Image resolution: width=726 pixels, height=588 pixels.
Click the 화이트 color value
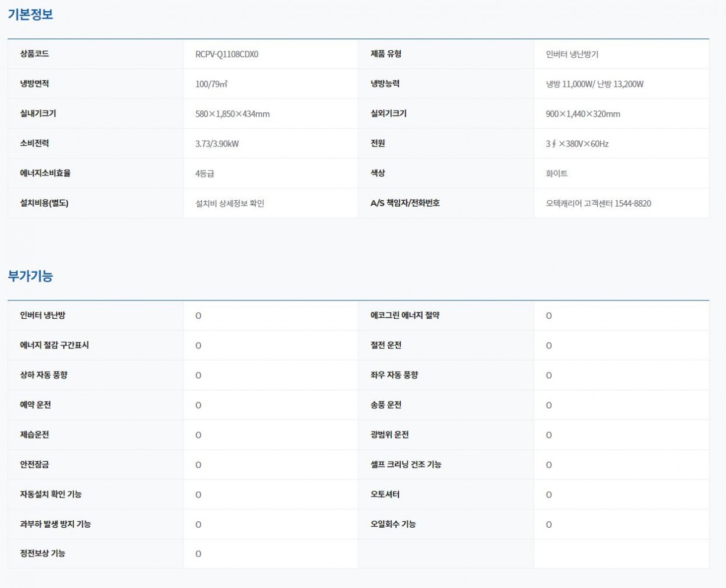point(557,174)
